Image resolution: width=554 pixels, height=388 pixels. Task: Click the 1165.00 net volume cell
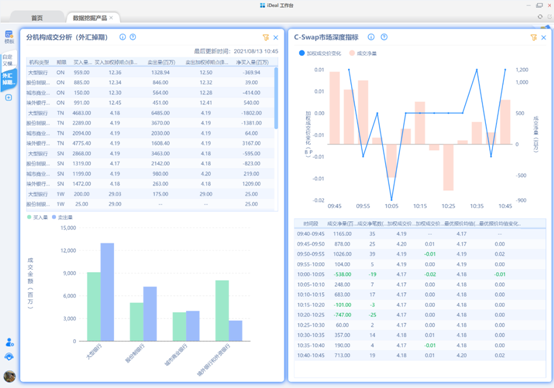pos(342,234)
